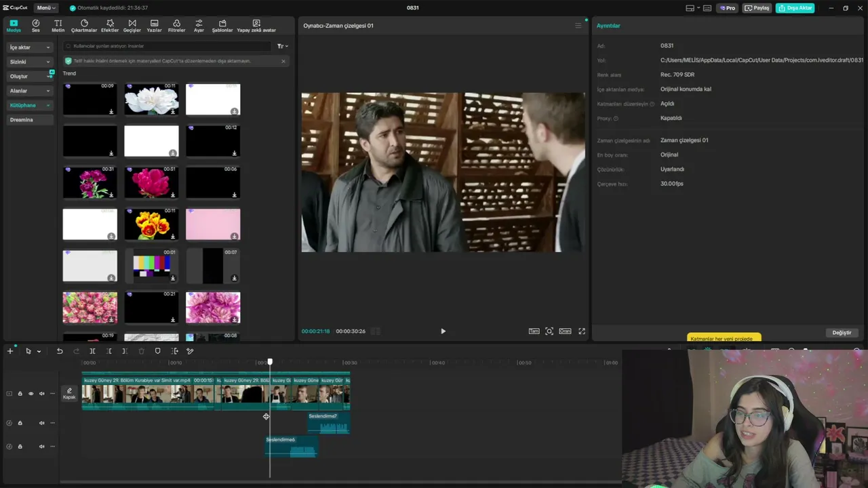
Task: Click the insert clip bracket-arrow tool
Action: tap(174, 351)
